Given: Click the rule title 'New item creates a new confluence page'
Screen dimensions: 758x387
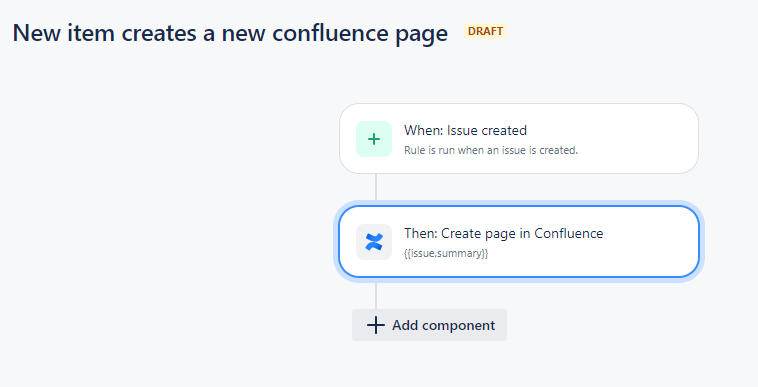Looking at the screenshot, I should tap(230, 33).
